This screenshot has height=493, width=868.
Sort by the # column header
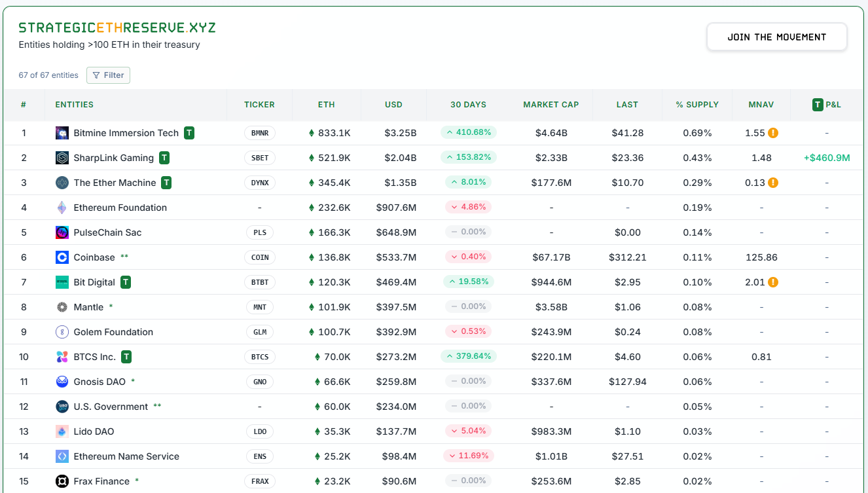coord(24,105)
